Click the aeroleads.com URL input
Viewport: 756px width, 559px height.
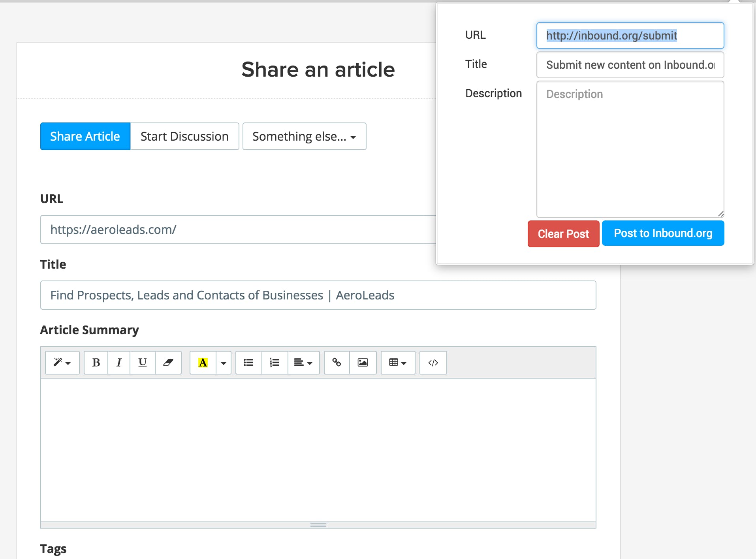239,230
